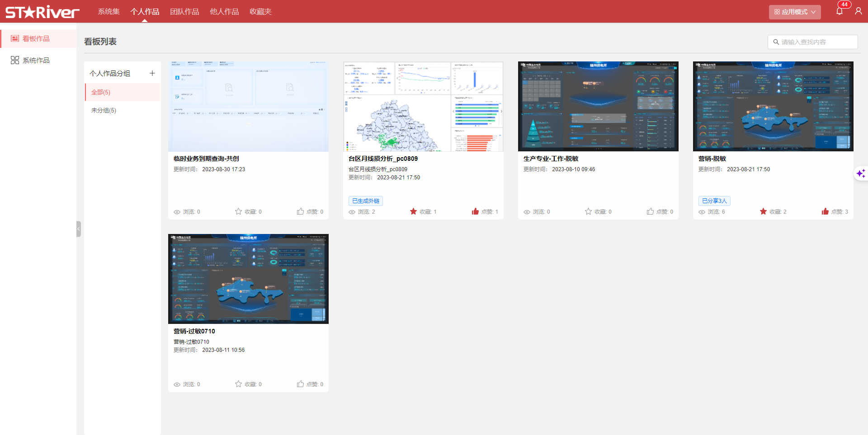Image resolution: width=868 pixels, height=435 pixels.
Task: Click the notification bell icon
Action: point(840,11)
